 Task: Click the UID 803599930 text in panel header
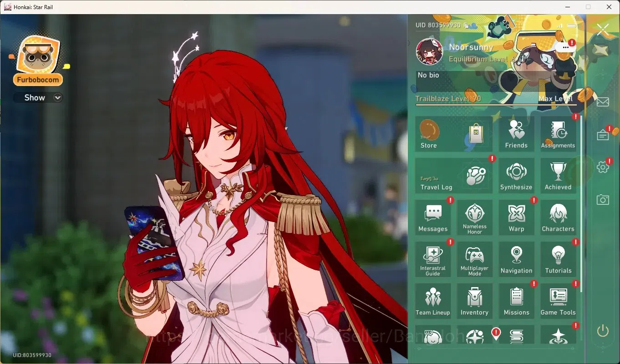(438, 25)
